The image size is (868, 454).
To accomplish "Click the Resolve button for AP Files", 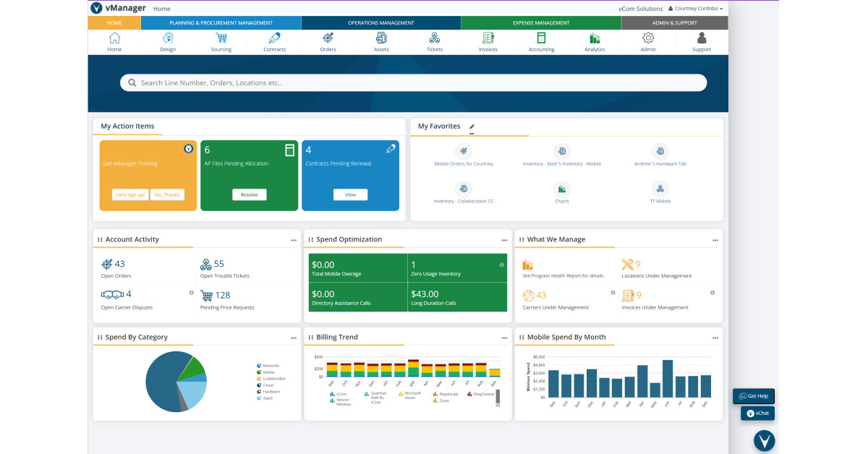I will [x=249, y=194].
